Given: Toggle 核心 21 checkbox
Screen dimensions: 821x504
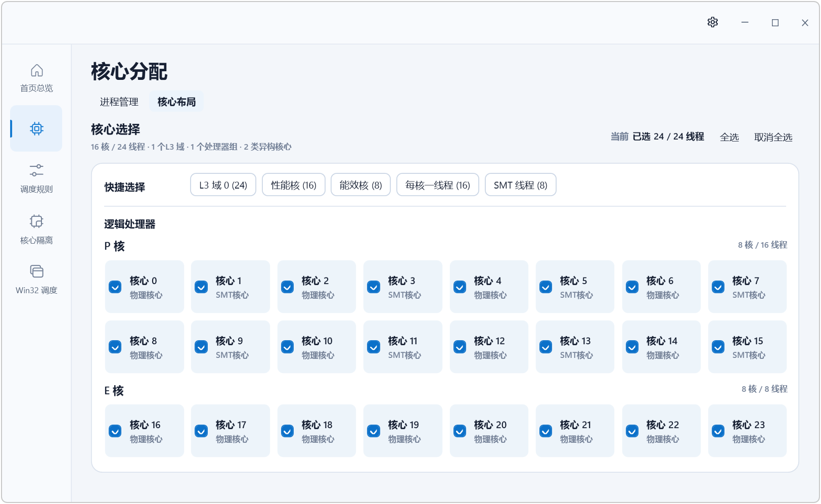Looking at the screenshot, I should [545, 431].
